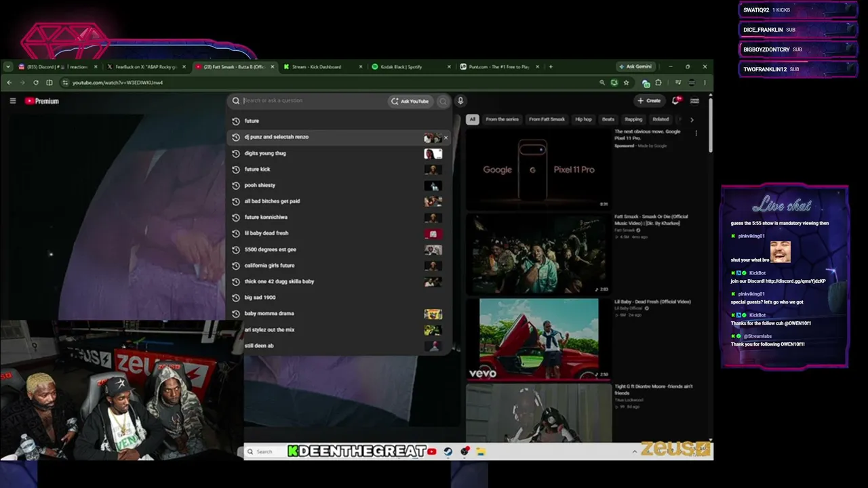Viewport: 868px width, 488px height.
Task: Open Steam from the taskbar
Action: pyautogui.click(x=448, y=451)
